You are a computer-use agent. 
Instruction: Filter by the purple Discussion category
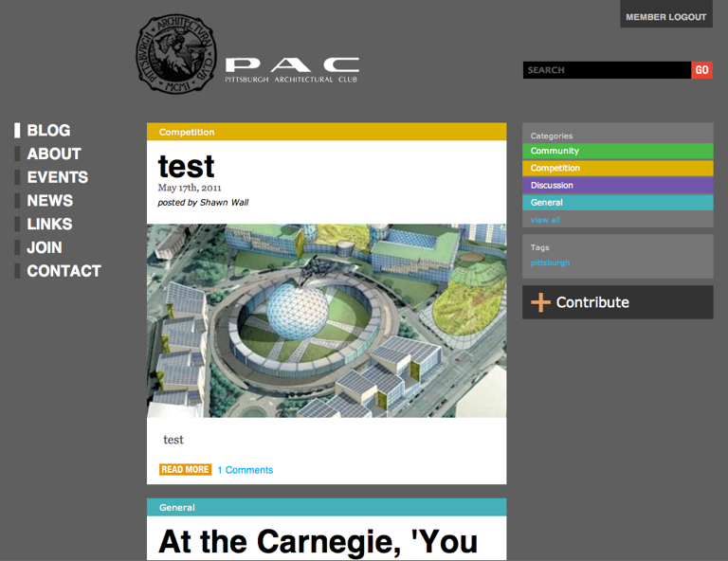[617, 185]
